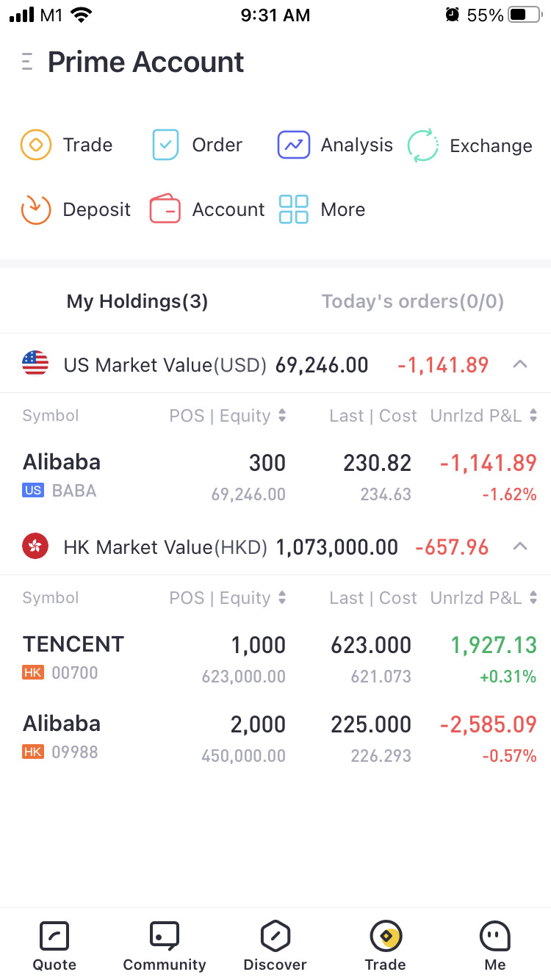Screen dimensions: 551x980
Task: Open the Discover bottom navigation item
Action: [x=275, y=946]
